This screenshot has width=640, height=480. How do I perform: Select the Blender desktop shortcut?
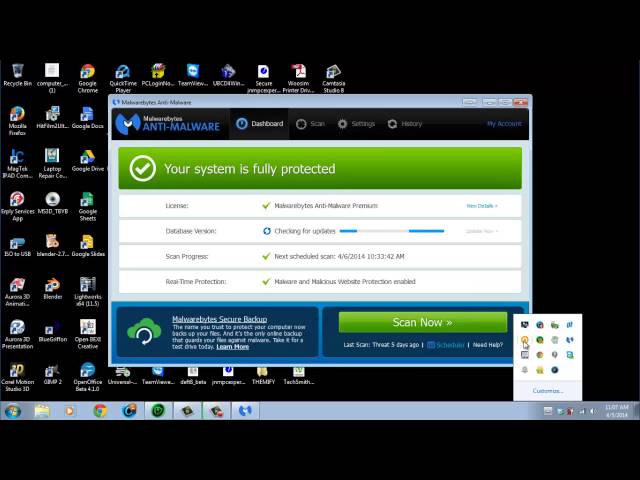pos(53,288)
